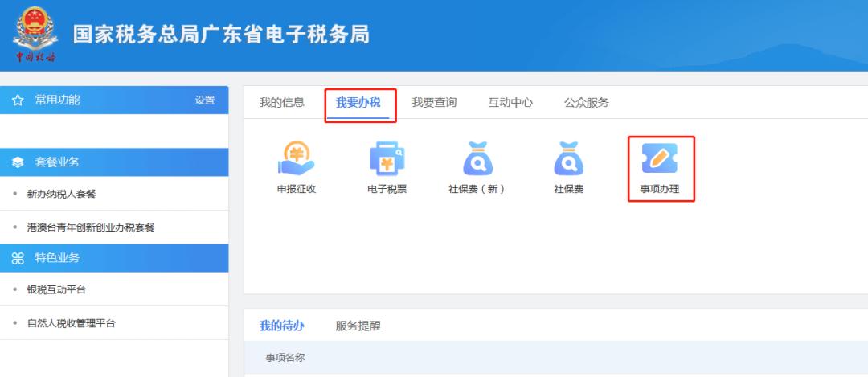Click the four-circle icon beside 特色业务
Viewport: 868px width, 377px height.
(x=18, y=258)
